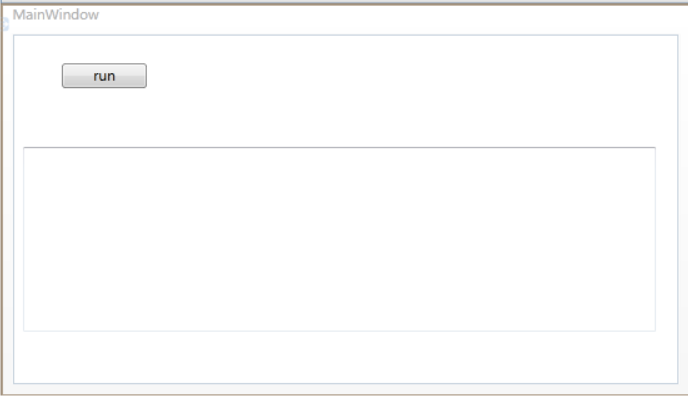Click the central widget frame's right border
The image size is (688, 396).
pyautogui.click(x=678, y=209)
